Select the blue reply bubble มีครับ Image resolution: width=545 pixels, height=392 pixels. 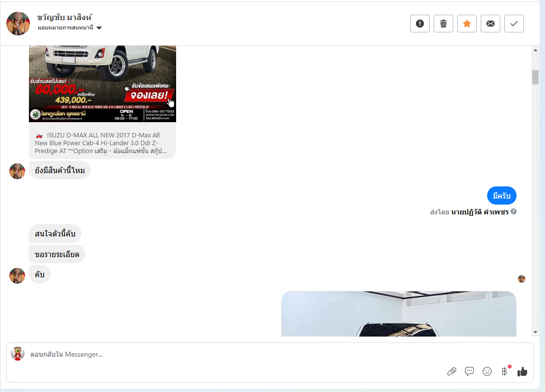501,196
